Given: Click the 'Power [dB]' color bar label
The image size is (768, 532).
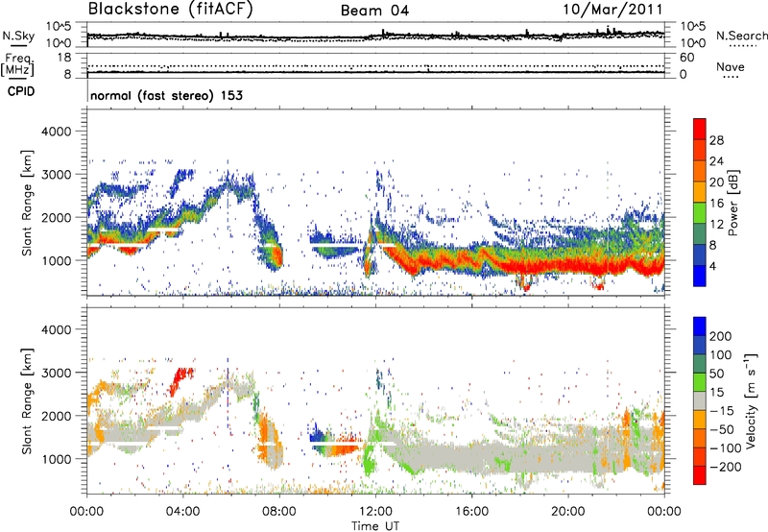Looking at the screenshot, I should coord(732,203).
